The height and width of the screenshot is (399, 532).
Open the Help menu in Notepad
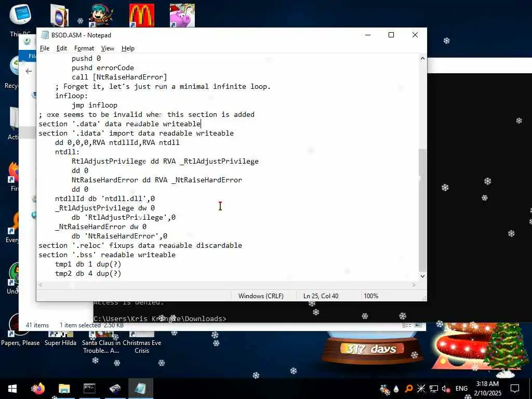point(128,48)
